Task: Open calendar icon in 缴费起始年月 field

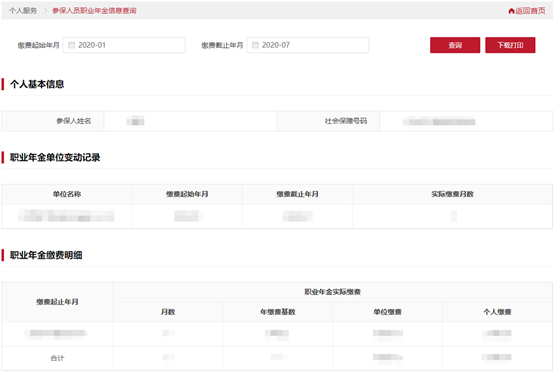Action: pyautogui.click(x=71, y=45)
